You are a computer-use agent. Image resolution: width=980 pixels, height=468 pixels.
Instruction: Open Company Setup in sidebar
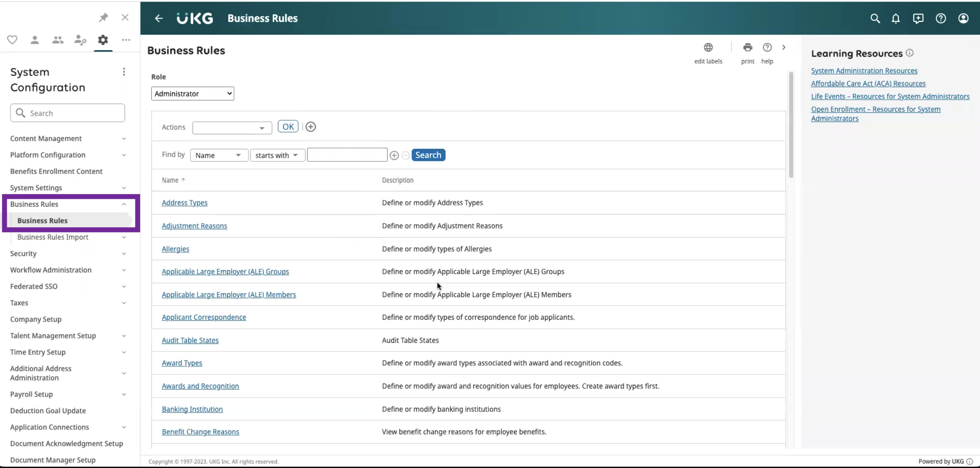36,319
